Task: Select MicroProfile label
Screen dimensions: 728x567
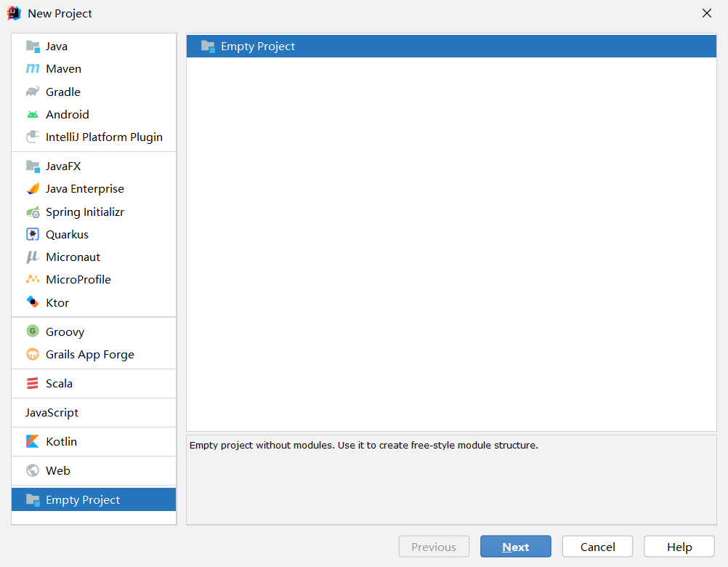Action: (x=78, y=280)
